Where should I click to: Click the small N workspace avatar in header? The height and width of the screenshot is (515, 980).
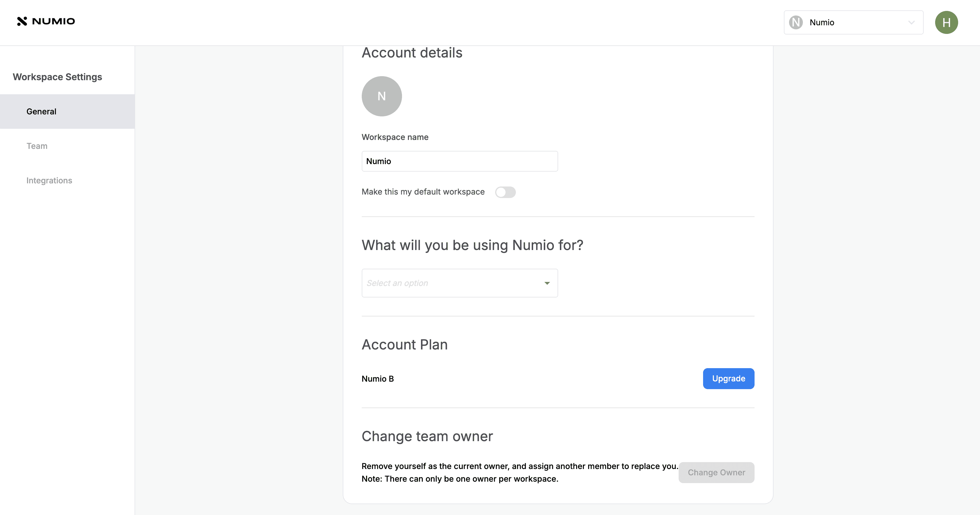pos(795,22)
